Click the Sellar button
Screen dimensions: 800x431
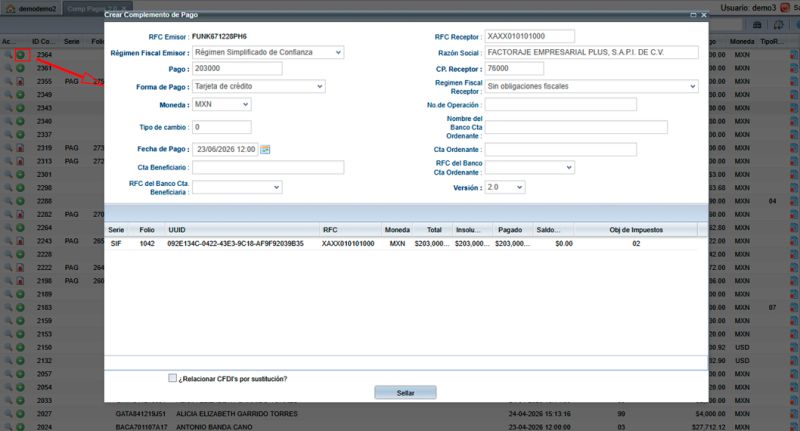tap(406, 393)
